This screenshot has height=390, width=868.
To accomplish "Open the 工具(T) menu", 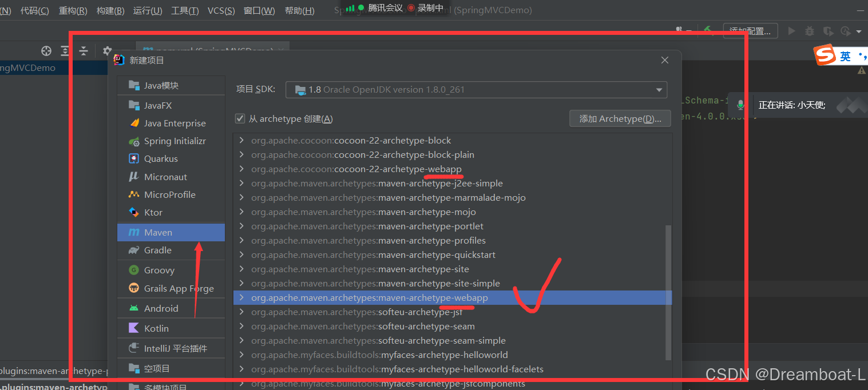I will coord(185,10).
